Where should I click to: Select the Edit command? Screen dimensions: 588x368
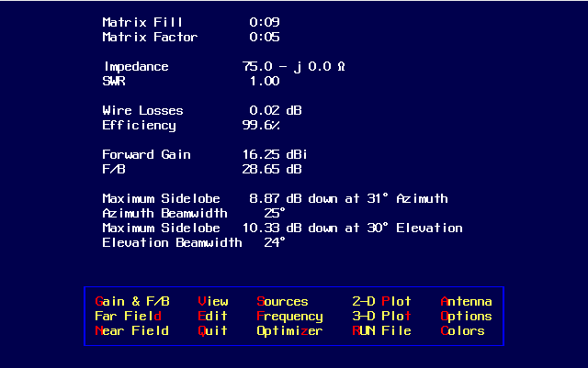coord(212,316)
